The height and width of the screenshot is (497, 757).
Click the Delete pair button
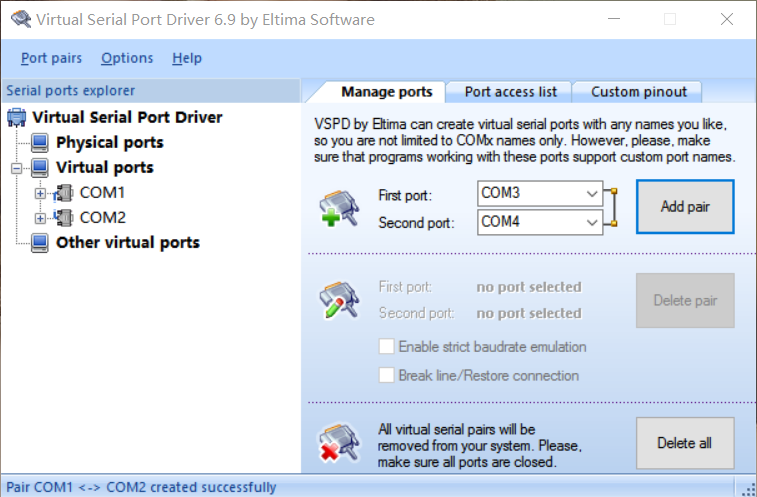(x=685, y=300)
